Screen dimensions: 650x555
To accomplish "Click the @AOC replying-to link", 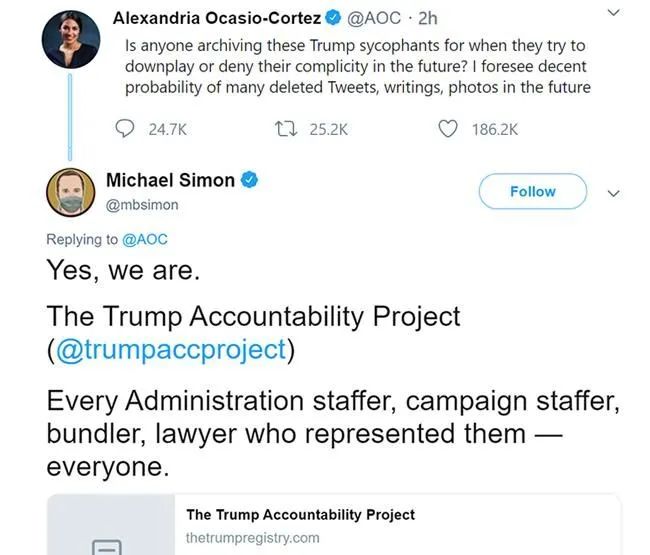I will [x=145, y=239].
